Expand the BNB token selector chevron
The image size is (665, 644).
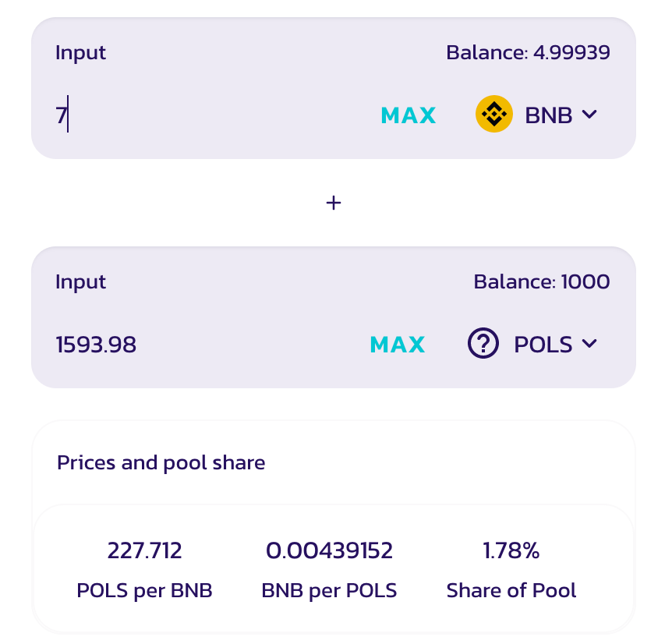coord(589,115)
